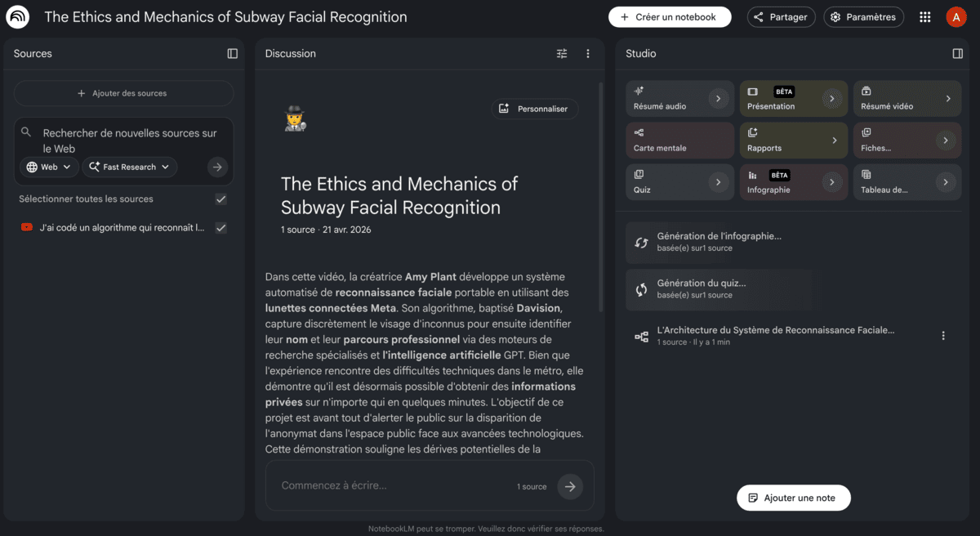
Task: Type in the 'Commencez à écrire' field
Action: [x=392, y=486]
